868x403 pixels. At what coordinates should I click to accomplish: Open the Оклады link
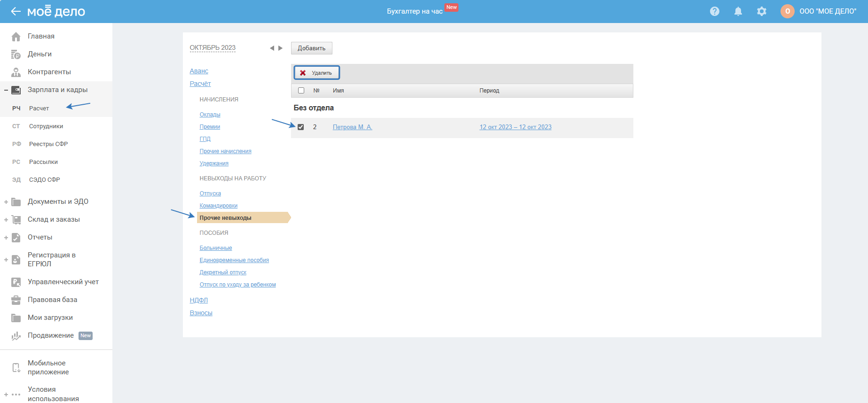pos(210,115)
